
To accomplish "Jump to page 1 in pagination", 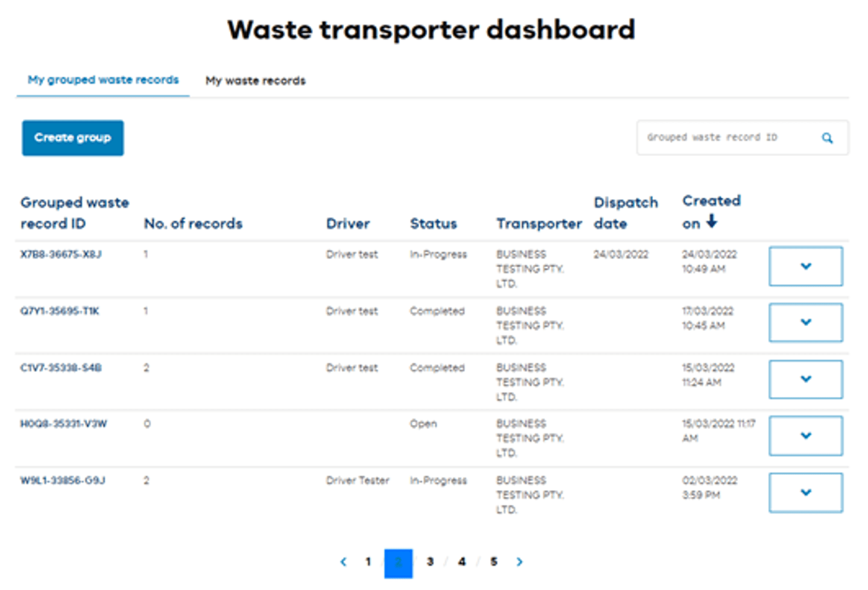I will tap(368, 562).
